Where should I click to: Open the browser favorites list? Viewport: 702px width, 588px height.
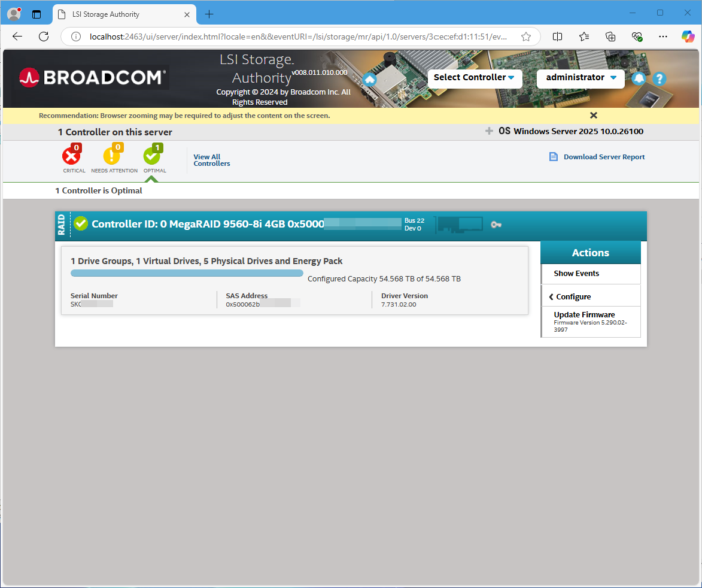pos(584,37)
